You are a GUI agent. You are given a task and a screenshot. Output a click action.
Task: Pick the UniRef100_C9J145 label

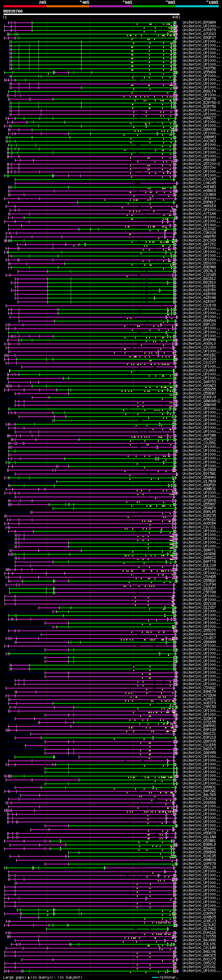199,179
